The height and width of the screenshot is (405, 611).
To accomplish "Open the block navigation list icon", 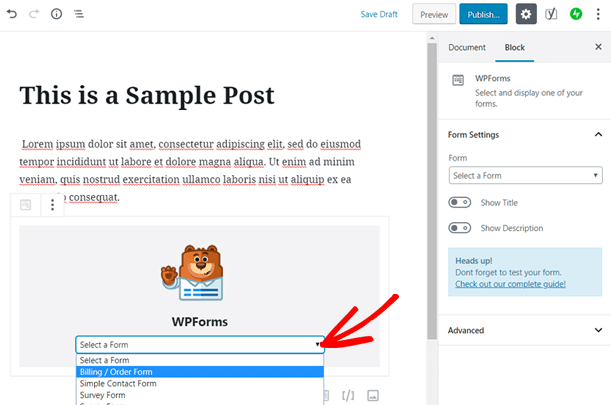I will (x=79, y=14).
